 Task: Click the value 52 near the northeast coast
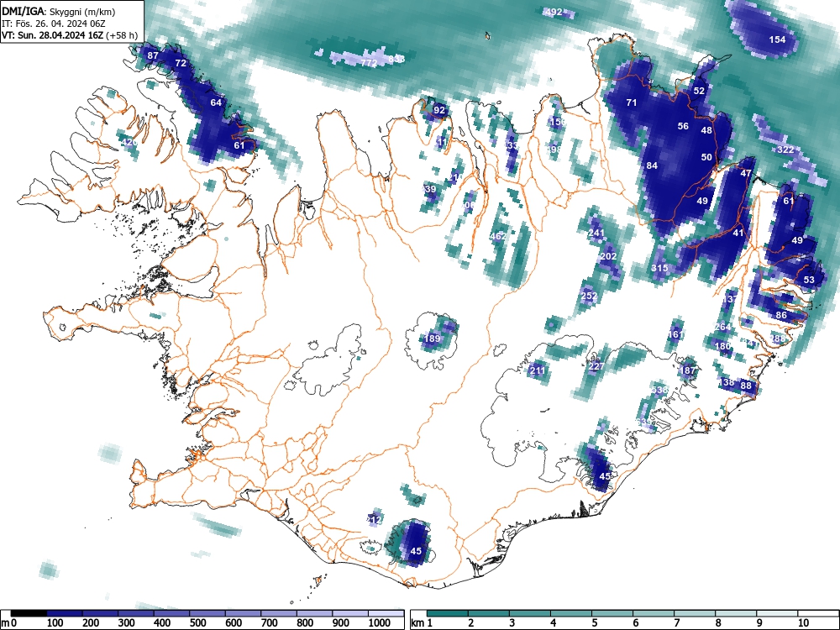tap(699, 91)
